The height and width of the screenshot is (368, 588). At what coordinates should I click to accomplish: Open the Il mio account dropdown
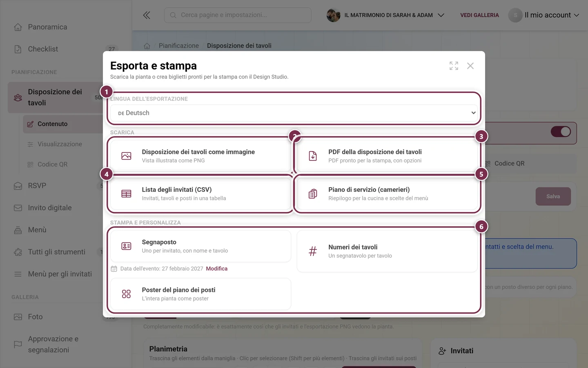544,15
